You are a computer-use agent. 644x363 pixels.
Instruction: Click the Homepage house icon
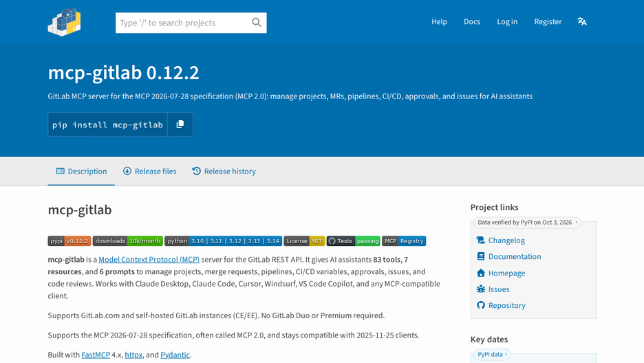tap(480, 273)
